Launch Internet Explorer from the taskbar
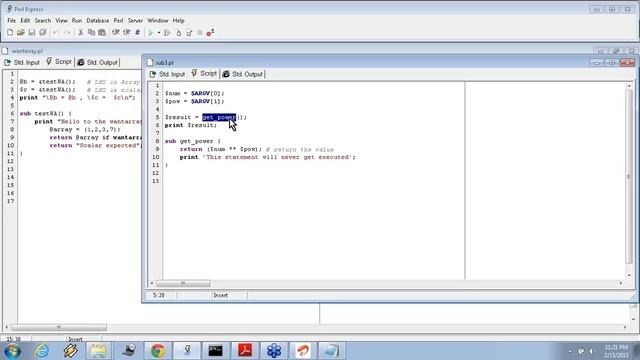Screen dimensions: 640x360 [x=41, y=351]
